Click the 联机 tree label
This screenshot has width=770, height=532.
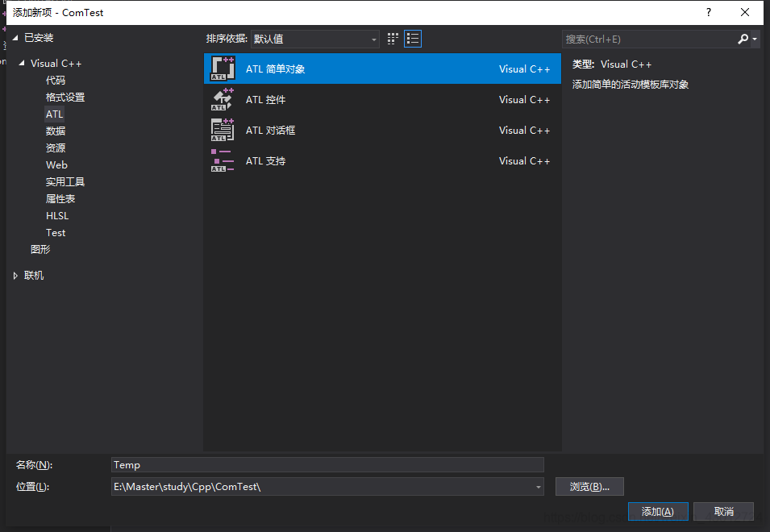pyautogui.click(x=34, y=276)
